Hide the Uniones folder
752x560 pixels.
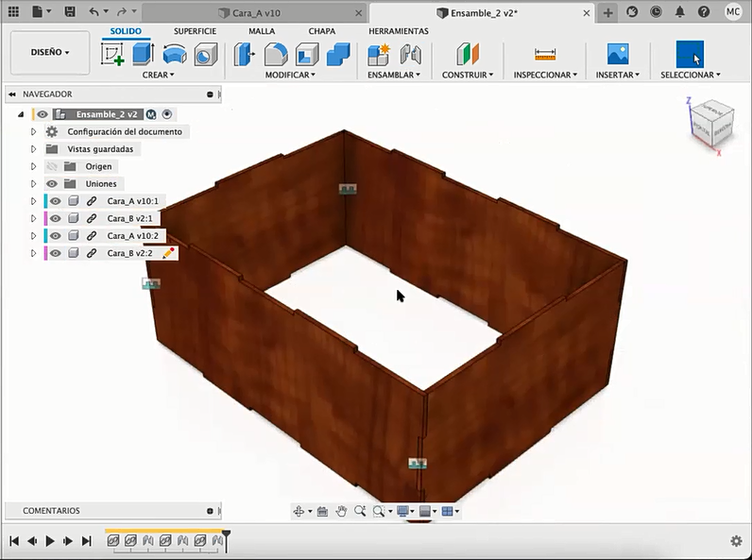point(52,183)
